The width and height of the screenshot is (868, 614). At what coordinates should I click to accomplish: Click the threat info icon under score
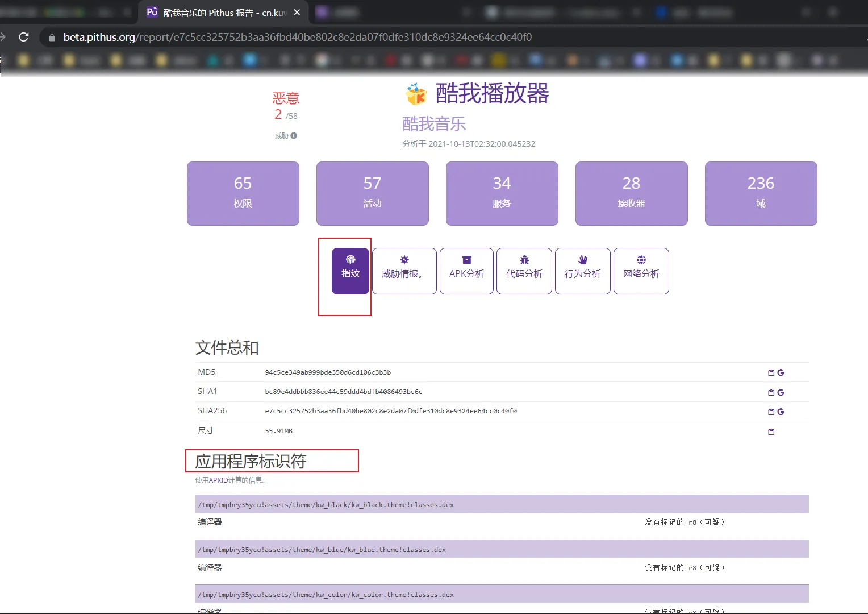click(294, 136)
